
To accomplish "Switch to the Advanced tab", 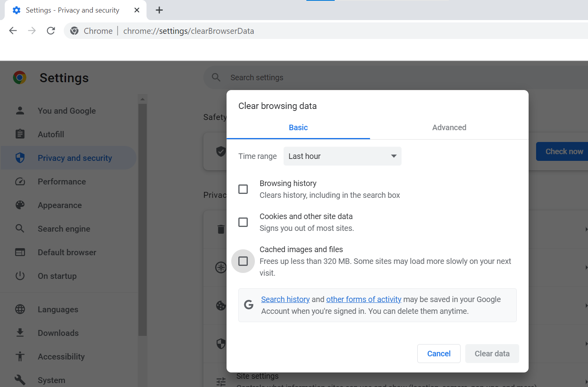I will coord(449,127).
